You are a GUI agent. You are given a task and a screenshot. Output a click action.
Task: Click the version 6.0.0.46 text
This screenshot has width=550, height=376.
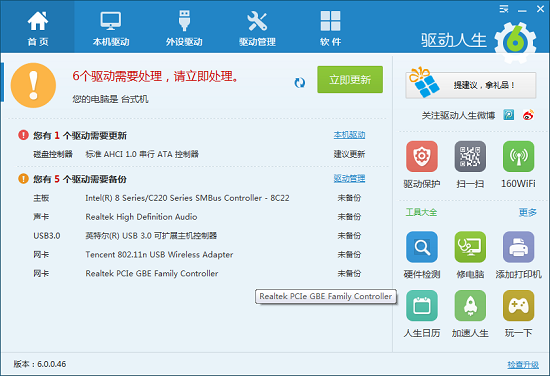pos(40,364)
